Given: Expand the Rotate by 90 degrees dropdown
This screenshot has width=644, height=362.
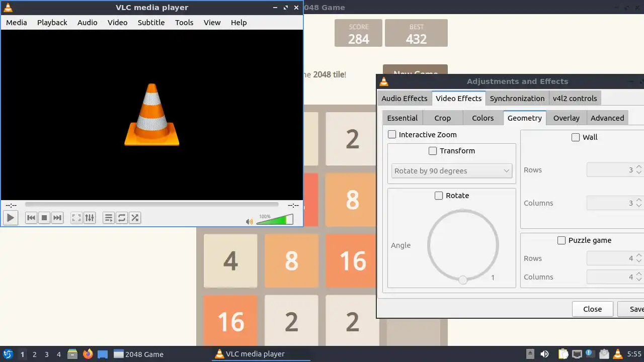Looking at the screenshot, I should pyautogui.click(x=452, y=171).
